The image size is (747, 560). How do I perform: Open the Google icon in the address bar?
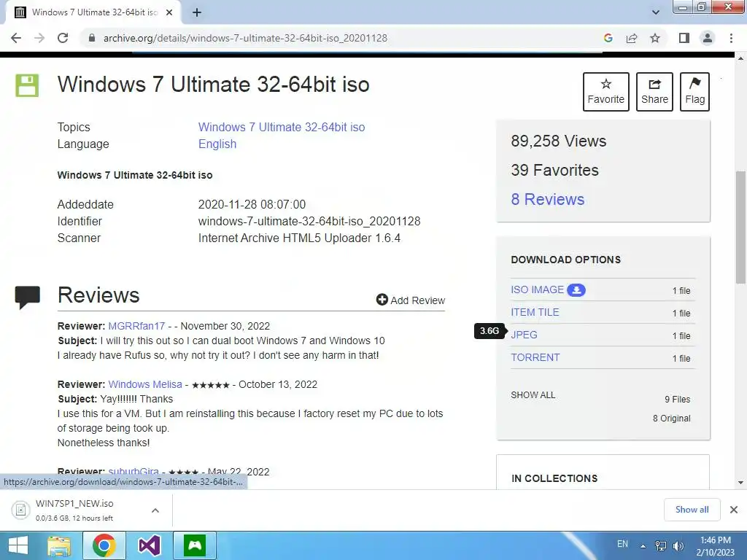608,38
